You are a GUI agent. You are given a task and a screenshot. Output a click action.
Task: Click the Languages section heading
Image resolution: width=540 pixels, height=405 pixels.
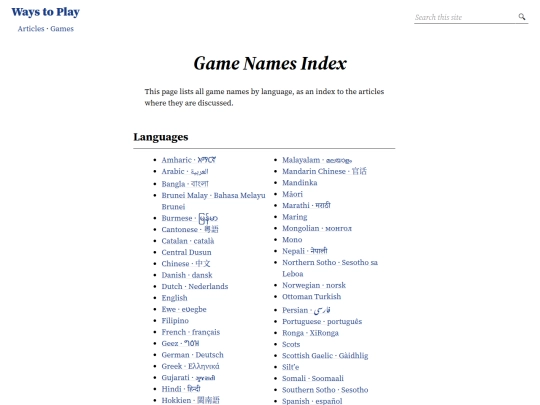coord(161,137)
